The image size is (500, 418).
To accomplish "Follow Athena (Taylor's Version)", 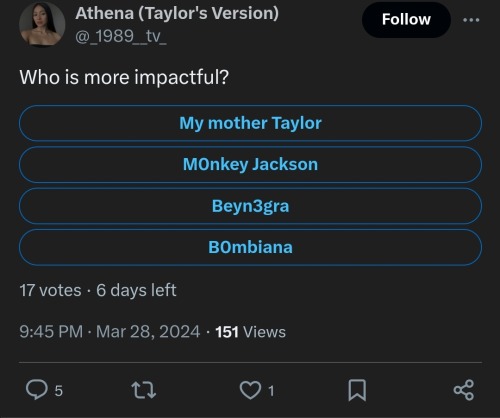I will [x=406, y=20].
